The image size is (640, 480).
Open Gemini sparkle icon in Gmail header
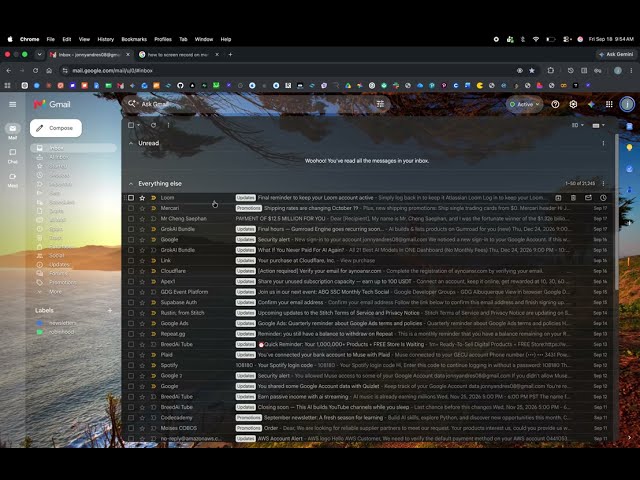(x=591, y=104)
